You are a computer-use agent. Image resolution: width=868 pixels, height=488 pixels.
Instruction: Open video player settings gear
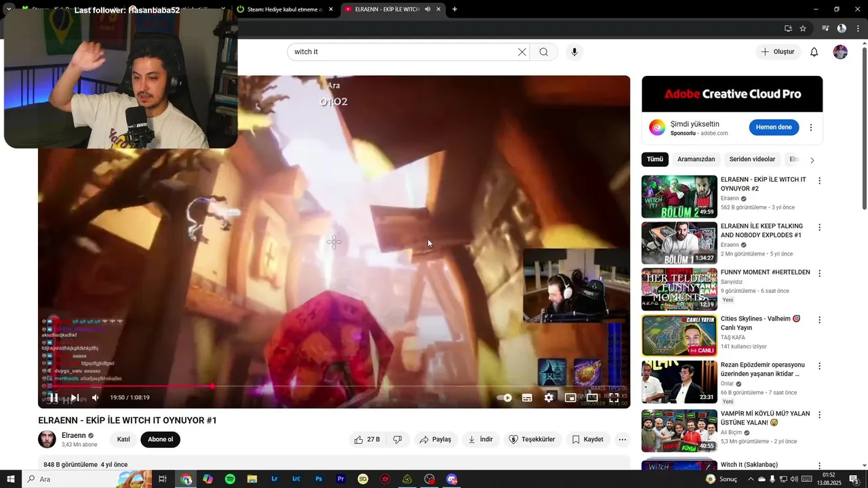point(549,398)
